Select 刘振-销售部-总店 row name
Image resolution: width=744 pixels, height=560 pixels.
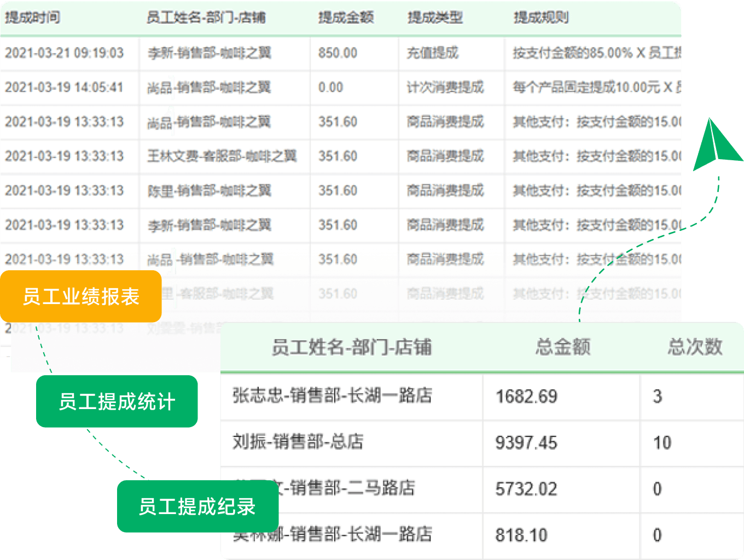point(298,442)
